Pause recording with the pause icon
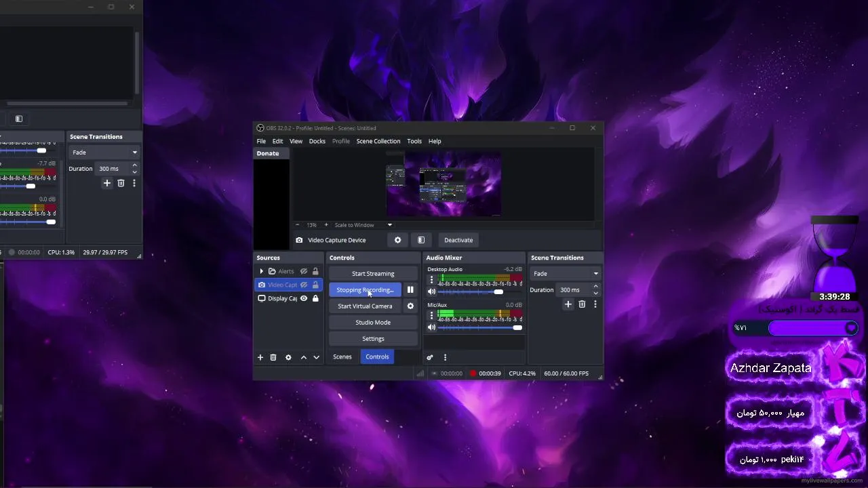 coord(410,290)
